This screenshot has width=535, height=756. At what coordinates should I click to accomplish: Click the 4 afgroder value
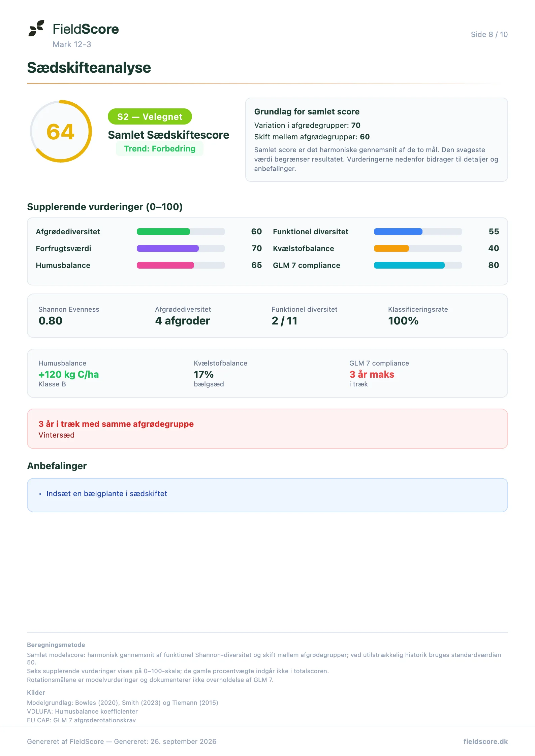(x=183, y=321)
